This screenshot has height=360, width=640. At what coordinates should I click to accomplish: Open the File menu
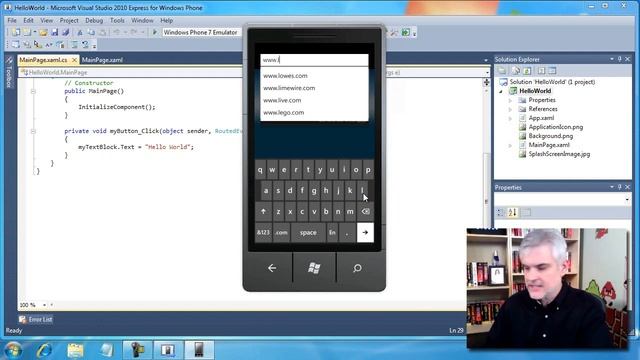[x=12, y=20]
